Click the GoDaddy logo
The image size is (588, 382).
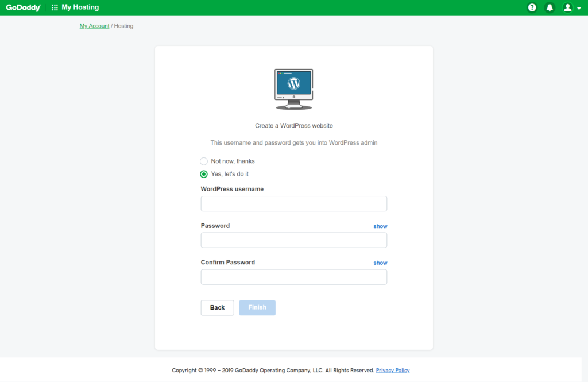[x=23, y=7]
